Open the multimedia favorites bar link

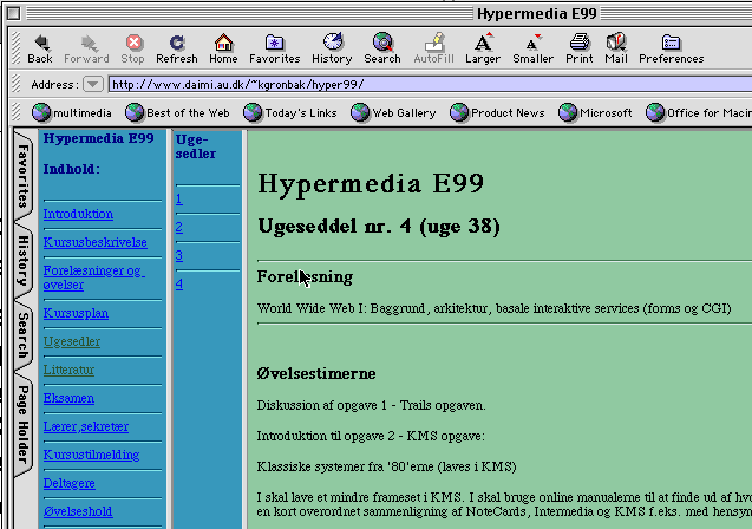coord(72,113)
